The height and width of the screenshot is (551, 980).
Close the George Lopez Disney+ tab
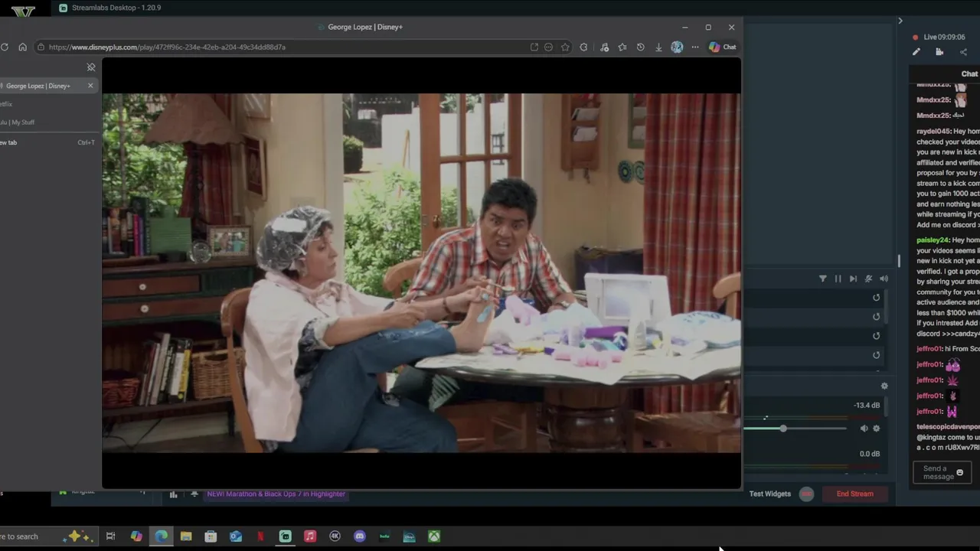click(x=90, y=86)
